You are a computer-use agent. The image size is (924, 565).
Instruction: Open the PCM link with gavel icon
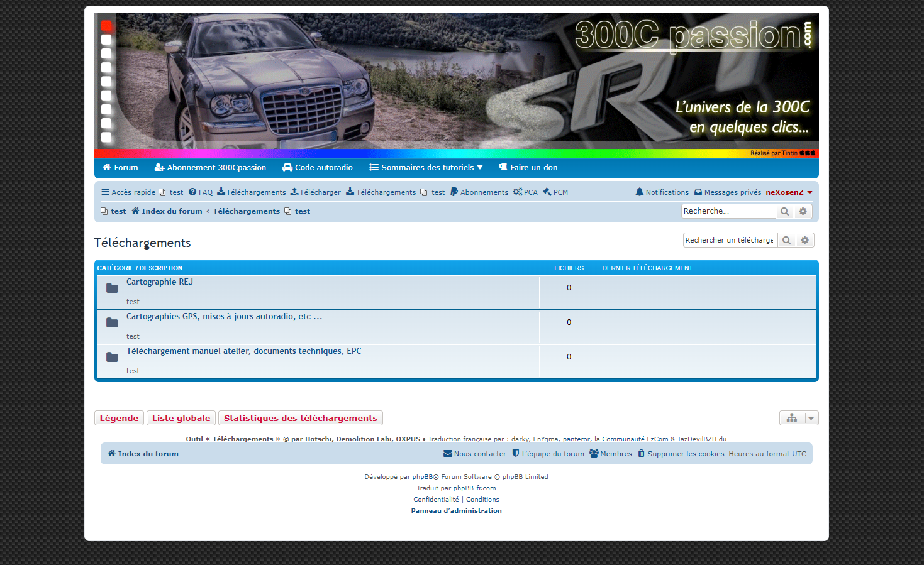coord(555,192)
